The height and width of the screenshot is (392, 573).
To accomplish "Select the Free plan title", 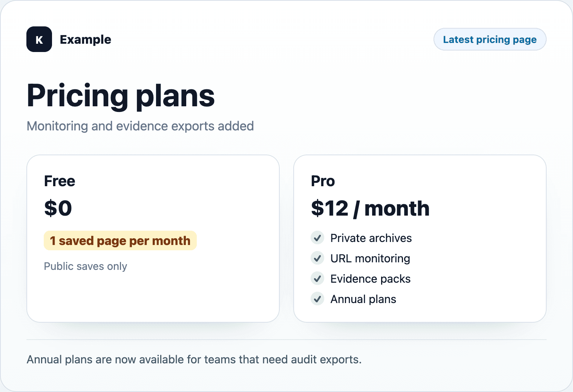I will coord(60,181).
